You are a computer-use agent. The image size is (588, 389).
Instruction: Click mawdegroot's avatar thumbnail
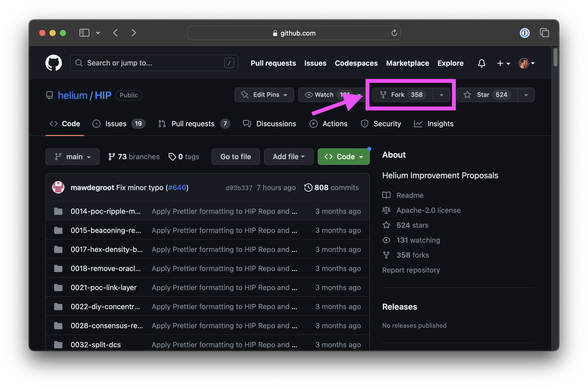(58, 188)
